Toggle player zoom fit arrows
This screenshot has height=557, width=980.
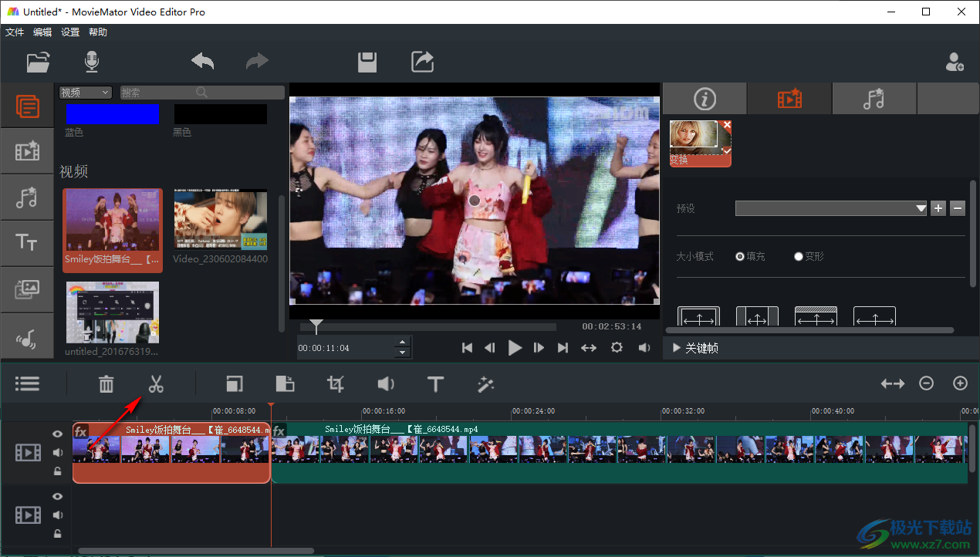[x=589, y=348]
